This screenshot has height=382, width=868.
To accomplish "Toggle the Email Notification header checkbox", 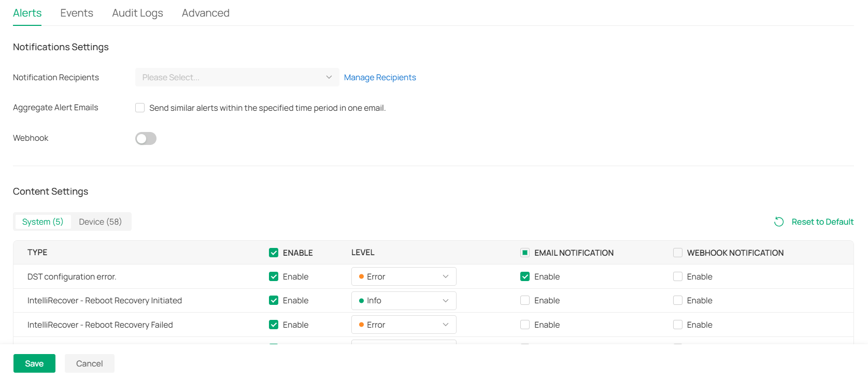I will point(525,253).
